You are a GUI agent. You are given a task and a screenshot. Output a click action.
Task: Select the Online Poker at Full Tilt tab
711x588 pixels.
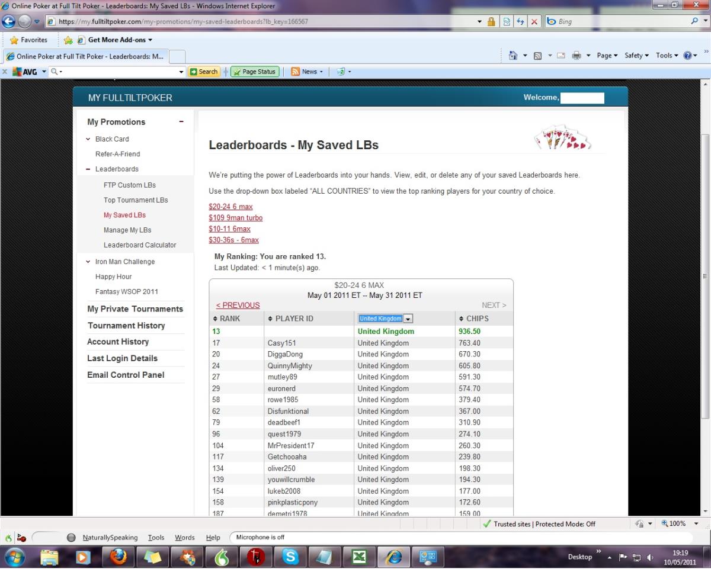tap(85, 56)
